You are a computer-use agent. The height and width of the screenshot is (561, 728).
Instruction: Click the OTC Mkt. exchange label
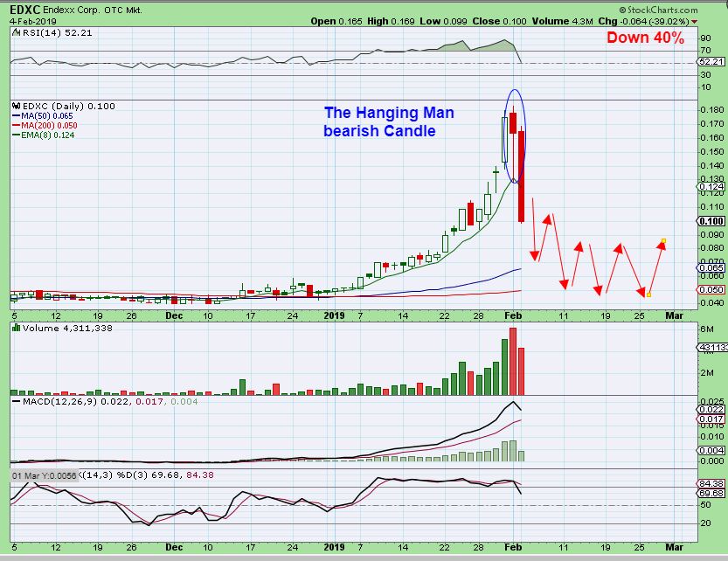pos(122,10)
